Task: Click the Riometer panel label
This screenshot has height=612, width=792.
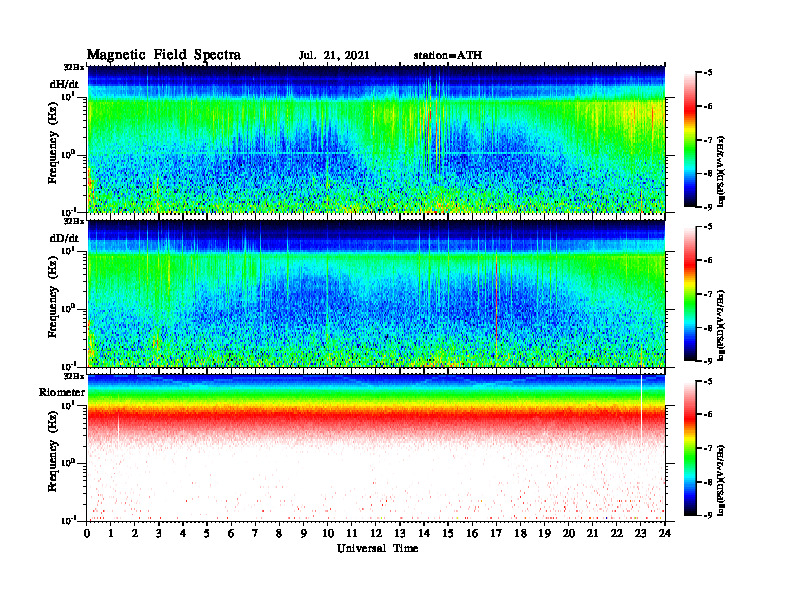Action: 62,392
